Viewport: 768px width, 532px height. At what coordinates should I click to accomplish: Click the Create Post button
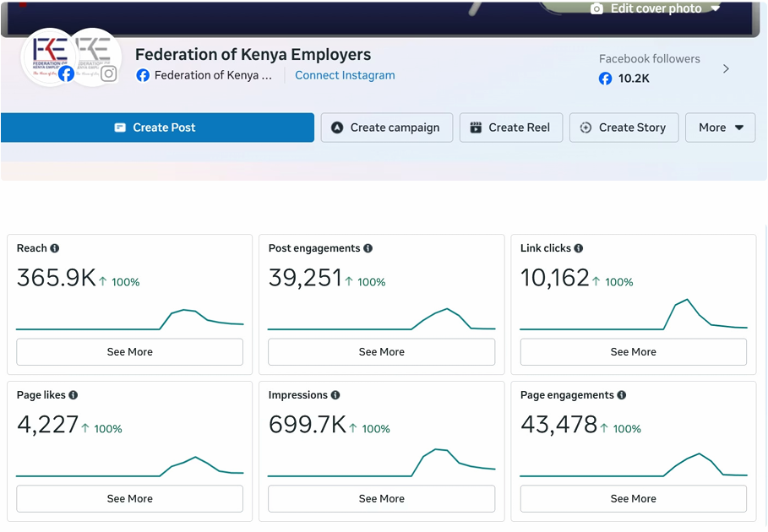[157, 128]
